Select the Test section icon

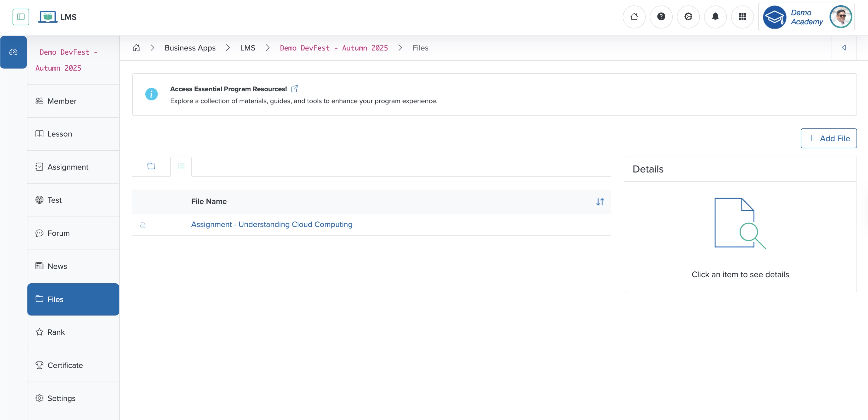point(39,200)
